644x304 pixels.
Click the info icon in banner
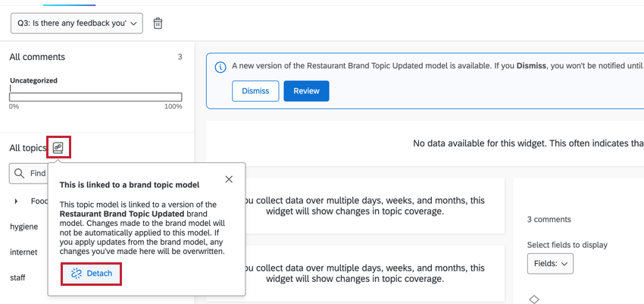[x=220, y=67]
